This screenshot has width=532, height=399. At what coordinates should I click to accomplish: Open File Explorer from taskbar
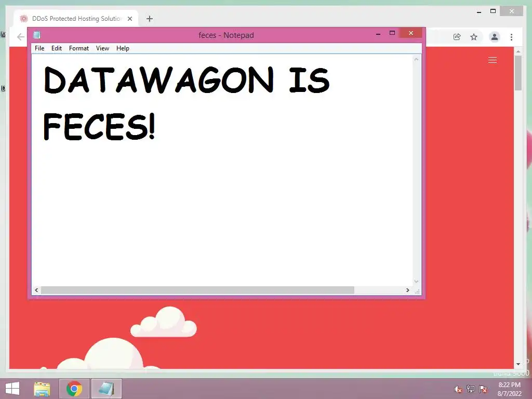point(42,389)
